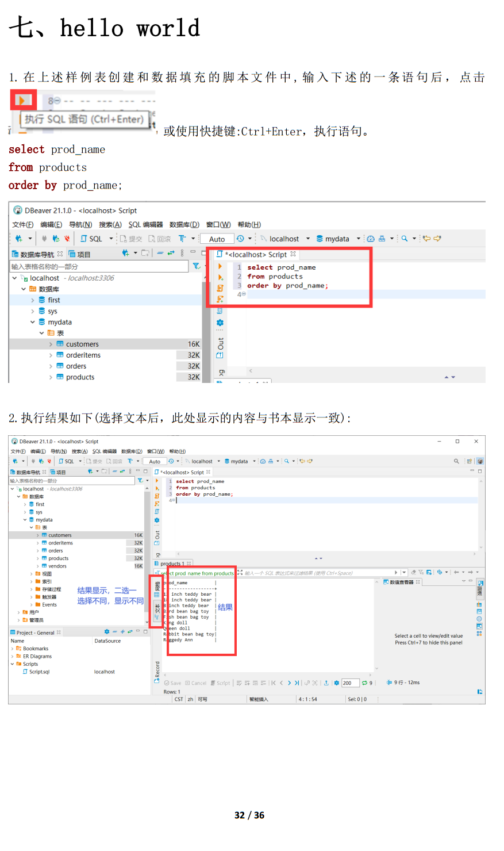Click Script button in results bottom bar
The height and width of the screenshot is (851, 504).
220,683
